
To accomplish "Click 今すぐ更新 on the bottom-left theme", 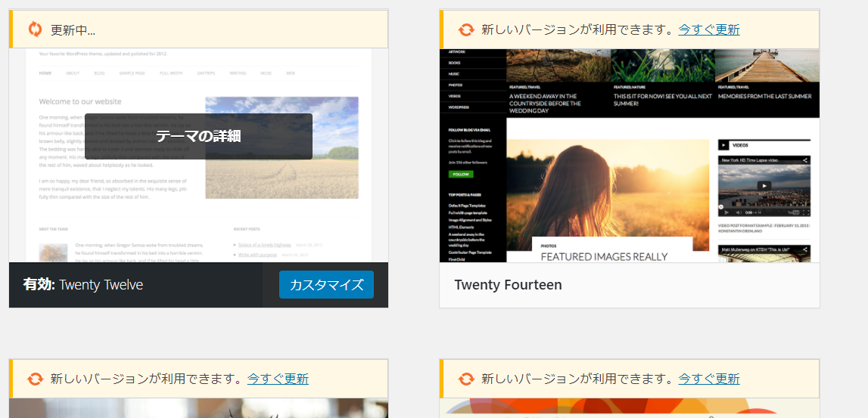I will click(277, 379).
